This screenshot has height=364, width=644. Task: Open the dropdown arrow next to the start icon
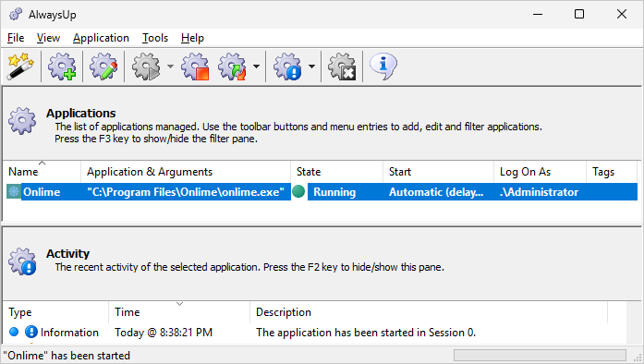pos(170,67)
